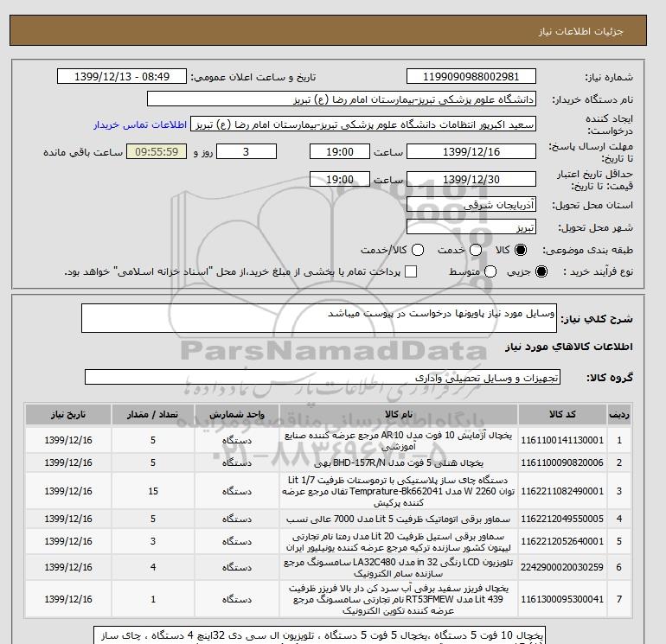
Task: Select the جزیی purchase type radio
Action: click(541, 271)
